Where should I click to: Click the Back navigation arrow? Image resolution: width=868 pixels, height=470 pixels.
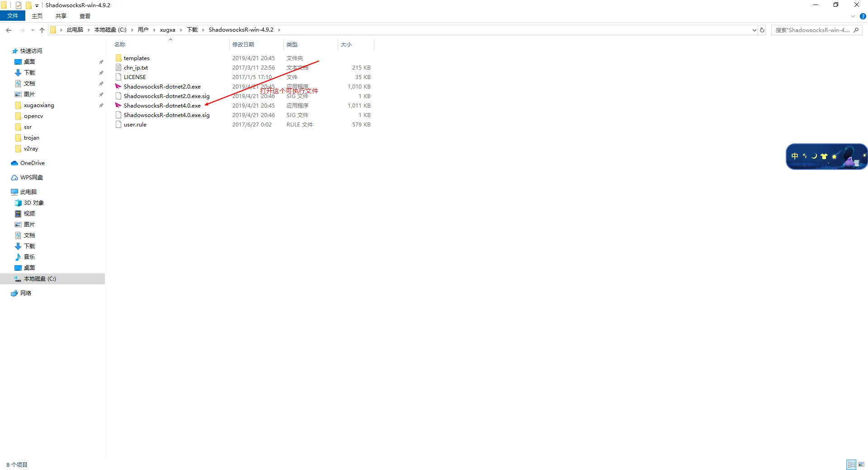click(x=9, y=30)
